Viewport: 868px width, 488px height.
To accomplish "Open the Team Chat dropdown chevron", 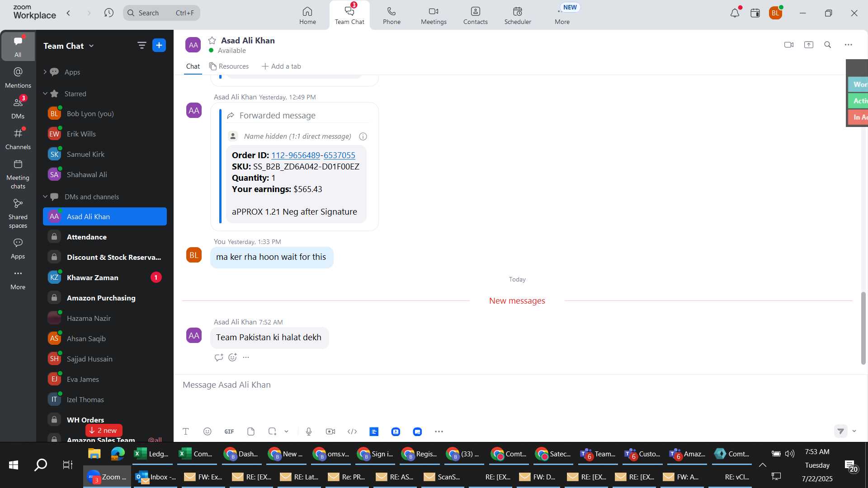I will tap(91, 46).
